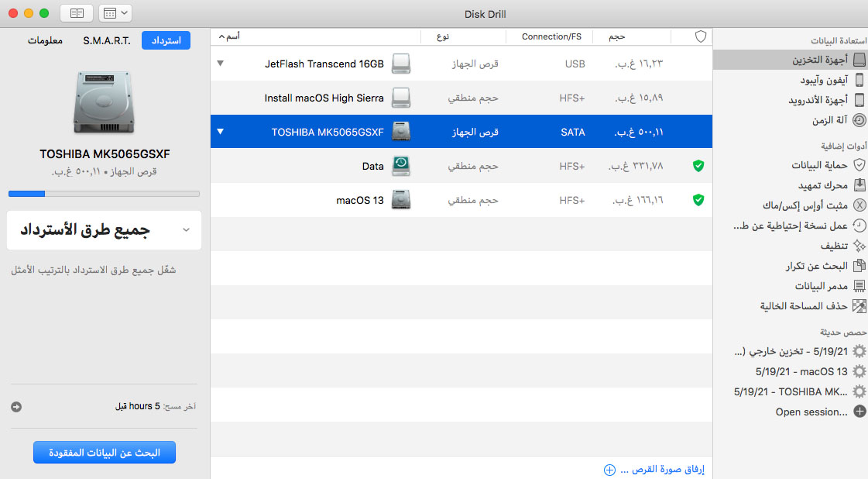Click the boot drive download icon in sidebar
Screen dimensions: 868x479
coord(859,184)
